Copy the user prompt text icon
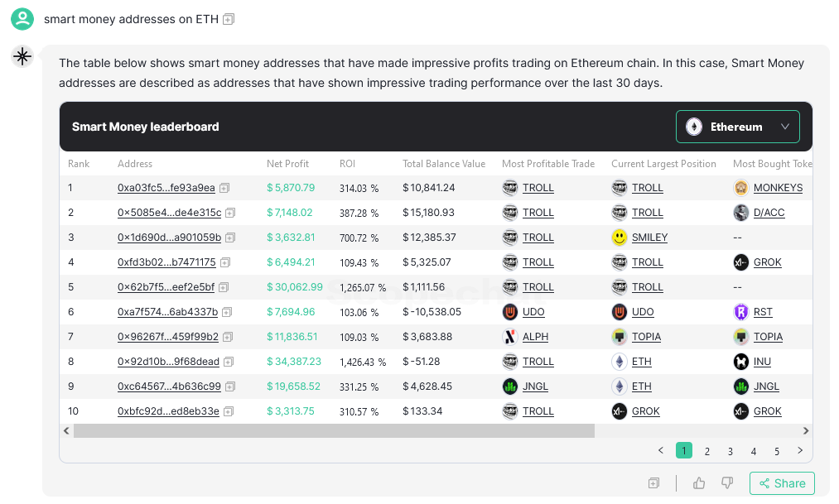839x504 pixels. coord(229,19)
